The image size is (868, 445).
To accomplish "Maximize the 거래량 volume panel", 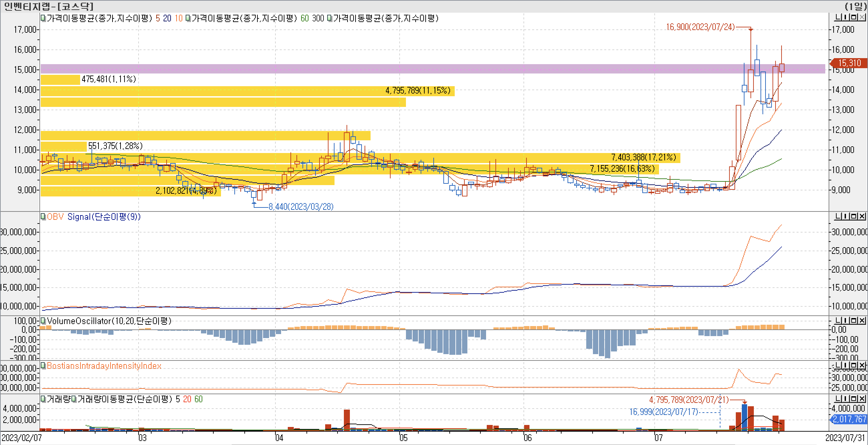I will click(854, 399).
